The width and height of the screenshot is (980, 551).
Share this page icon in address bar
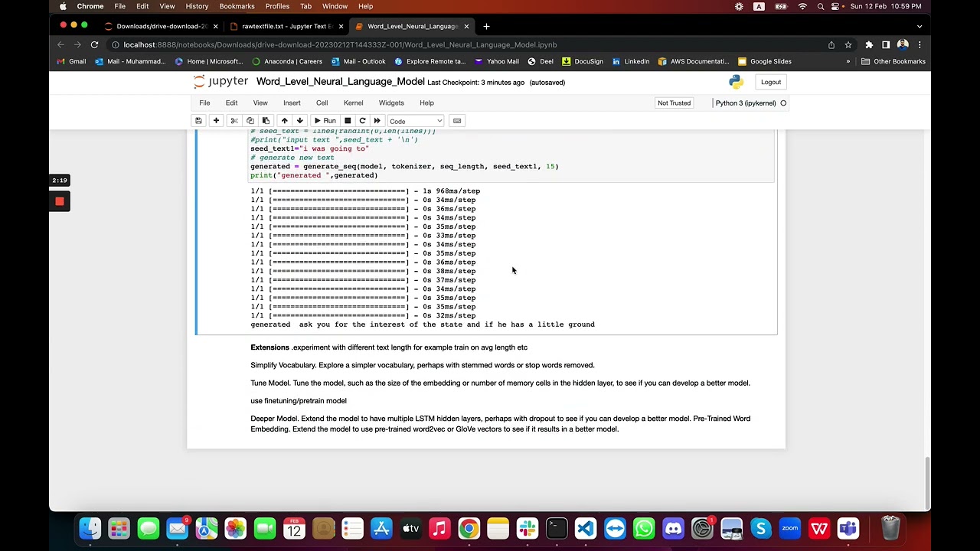831,44
